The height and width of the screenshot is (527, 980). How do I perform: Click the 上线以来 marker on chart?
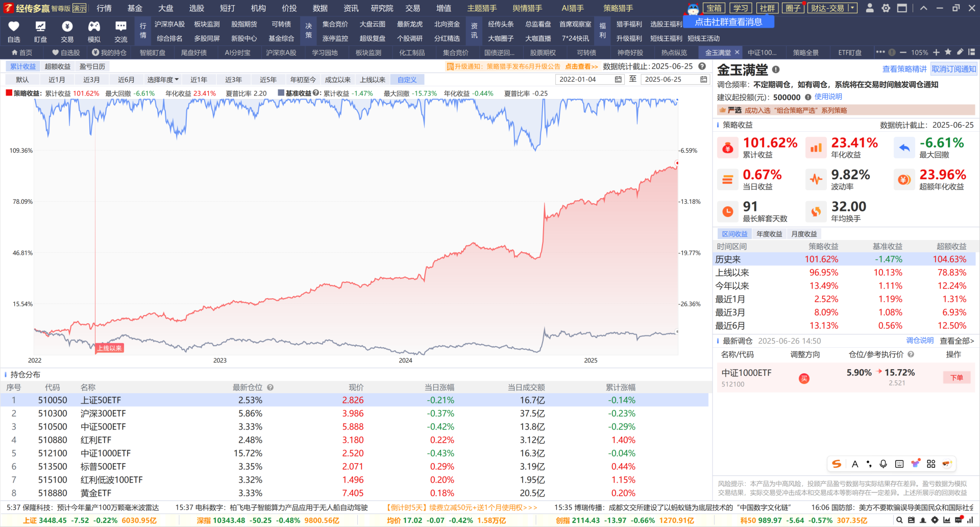click(x=110, y=348)
